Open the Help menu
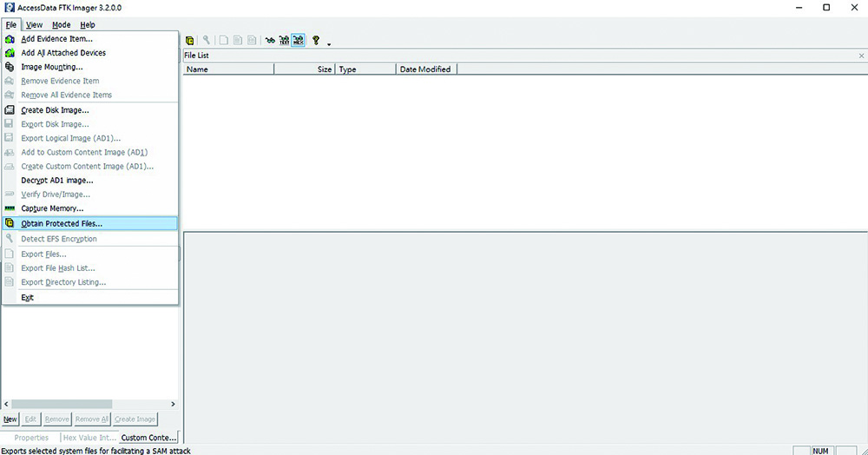868x455 pixels. click(88, 25)
